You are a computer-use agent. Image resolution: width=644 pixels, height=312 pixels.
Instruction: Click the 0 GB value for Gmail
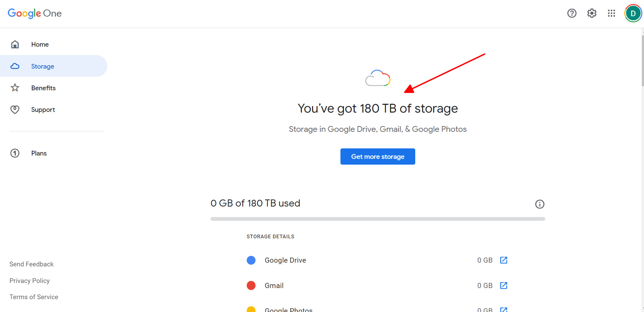(x=485, y=286)
